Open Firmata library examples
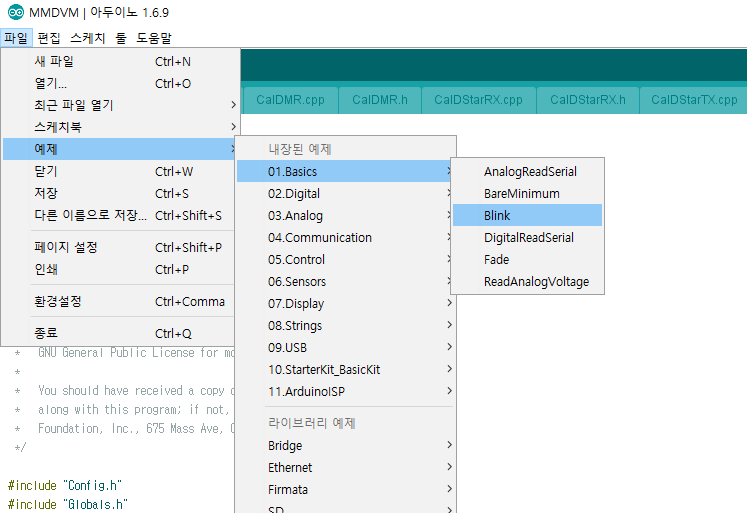 point(346,489)
